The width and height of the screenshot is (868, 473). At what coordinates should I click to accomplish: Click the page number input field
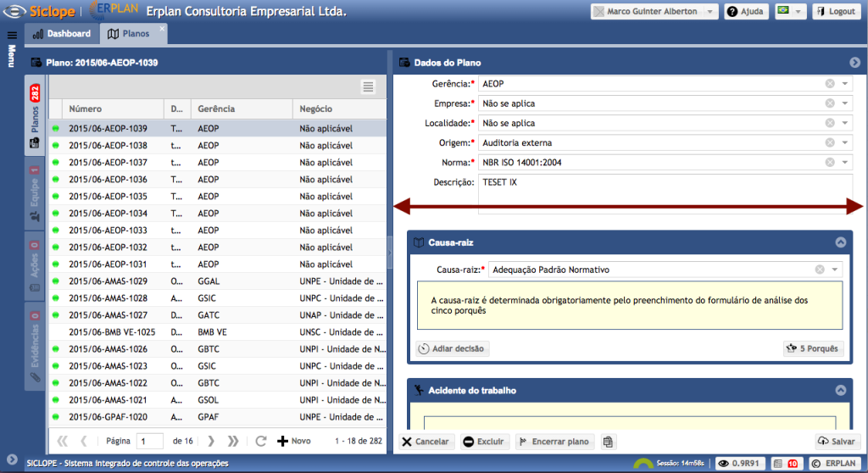click(149, 441)
